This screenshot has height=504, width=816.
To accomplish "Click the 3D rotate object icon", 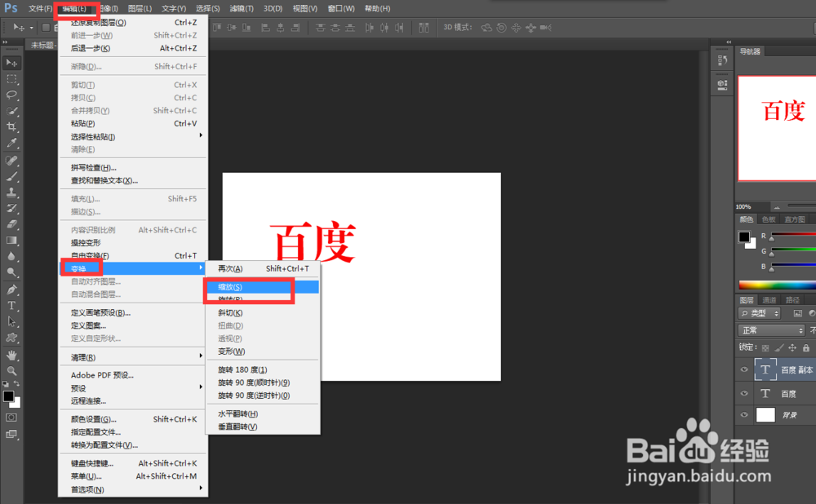I will point(486,28).
